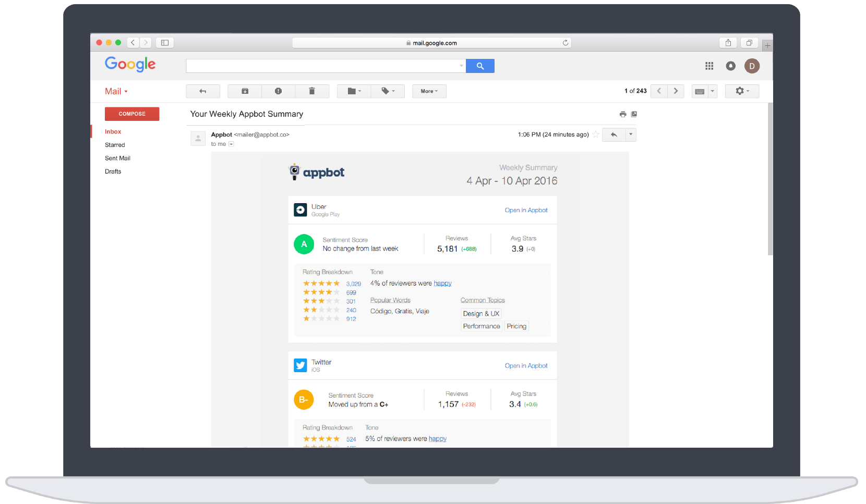Click Safari address bar mail.google.com
Viewport: 866px width, 504px height.
[x=431, y=43]
